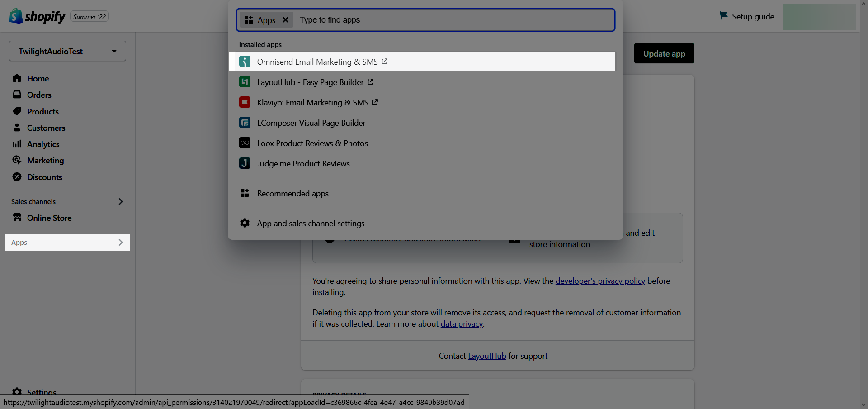Click the LayoutHub app icon

click(245, 82)
